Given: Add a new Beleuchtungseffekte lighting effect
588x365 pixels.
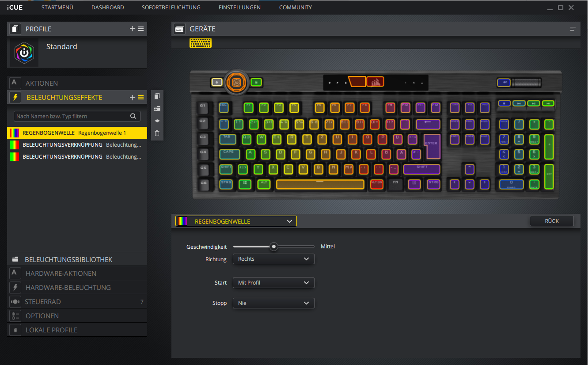Looking at the screenshot, I should pyautogui.click(x=132, y=97).
